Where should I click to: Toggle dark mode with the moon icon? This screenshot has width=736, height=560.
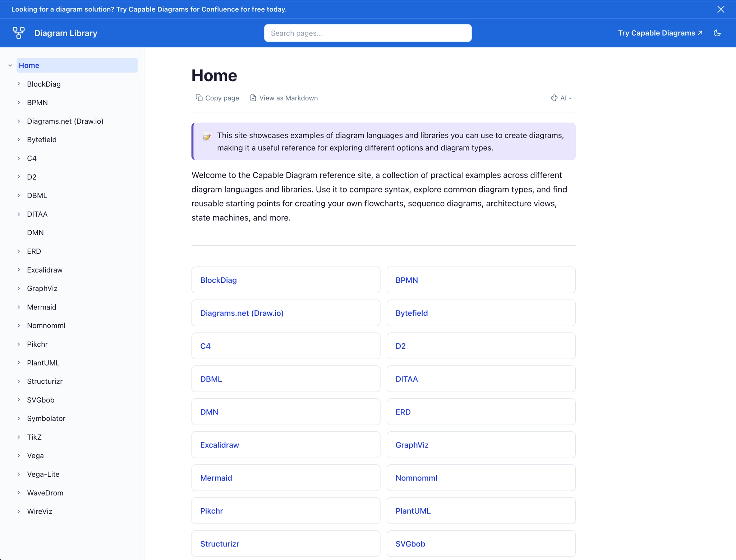coord(717,33)
